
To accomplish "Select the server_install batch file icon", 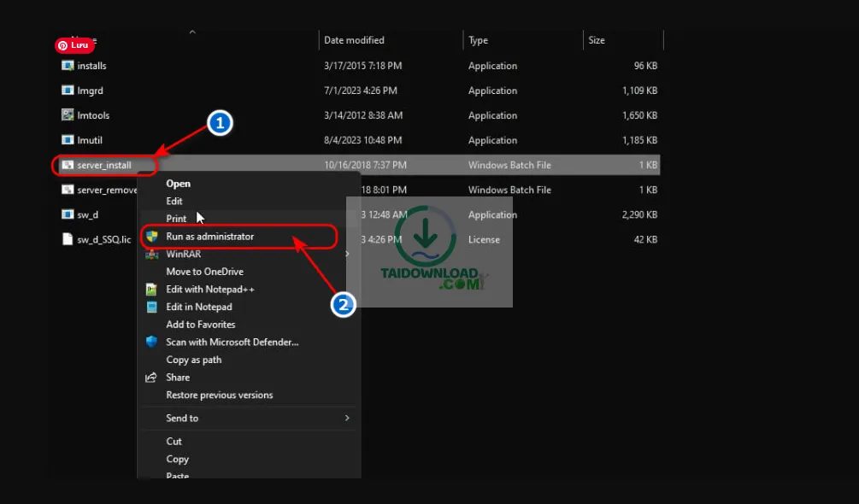I will 68,165.
